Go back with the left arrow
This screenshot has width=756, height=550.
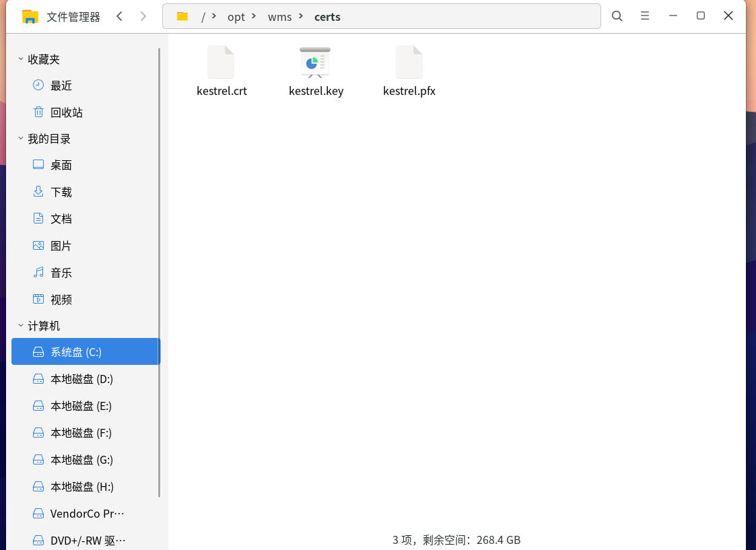pos(119,16)
